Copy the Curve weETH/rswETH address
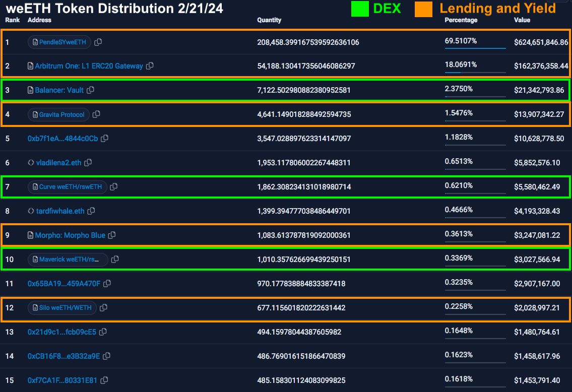The height and width of the screenshot is (392, 572). pyautogui.click(x=113, y=187)
